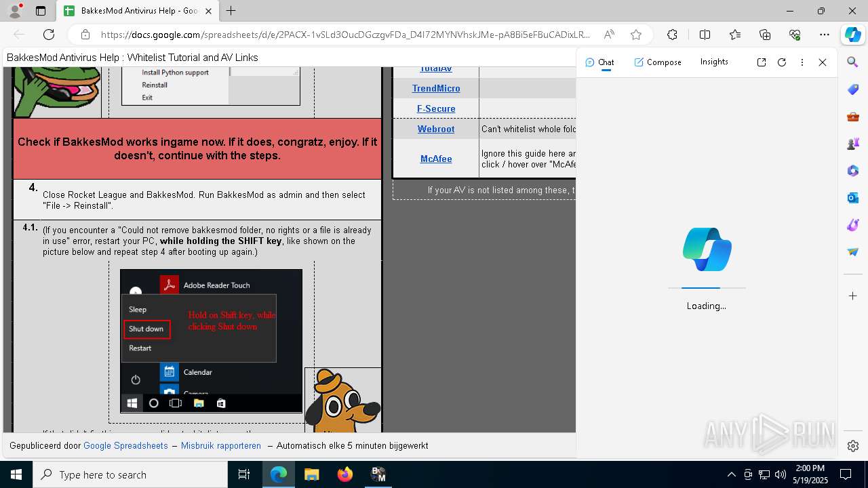
Task: Open Task View on the taskbar
Action: click(244, 474)
